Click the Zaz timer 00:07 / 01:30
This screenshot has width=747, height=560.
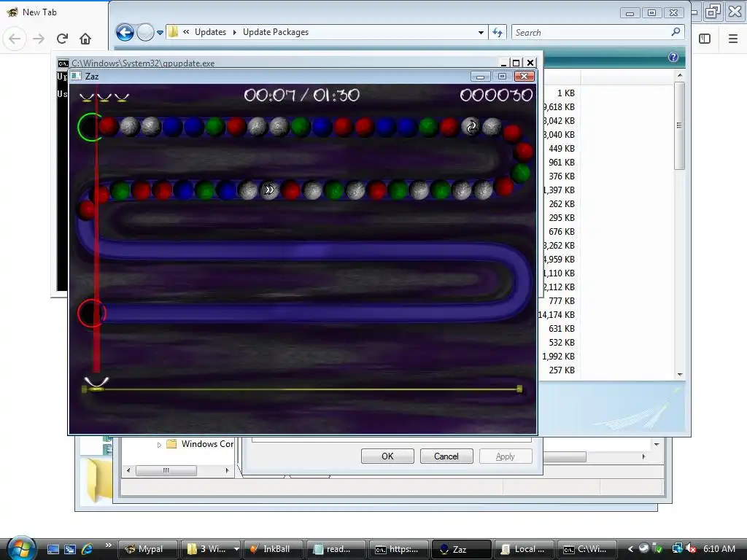point(302,96)
